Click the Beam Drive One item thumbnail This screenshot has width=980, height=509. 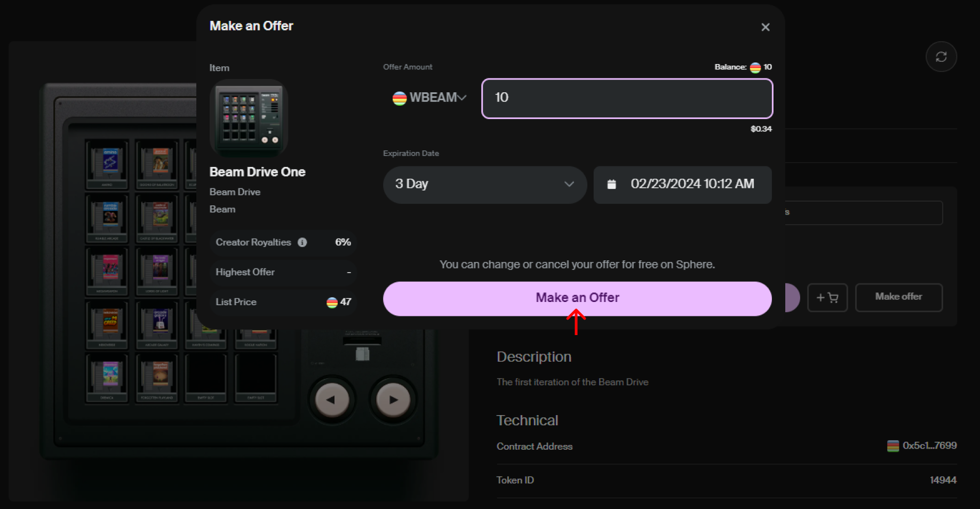tap(249, 118)
